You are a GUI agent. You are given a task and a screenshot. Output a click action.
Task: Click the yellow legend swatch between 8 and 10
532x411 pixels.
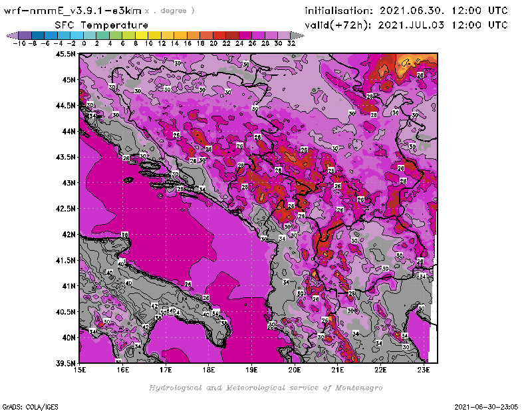[142, 35]
